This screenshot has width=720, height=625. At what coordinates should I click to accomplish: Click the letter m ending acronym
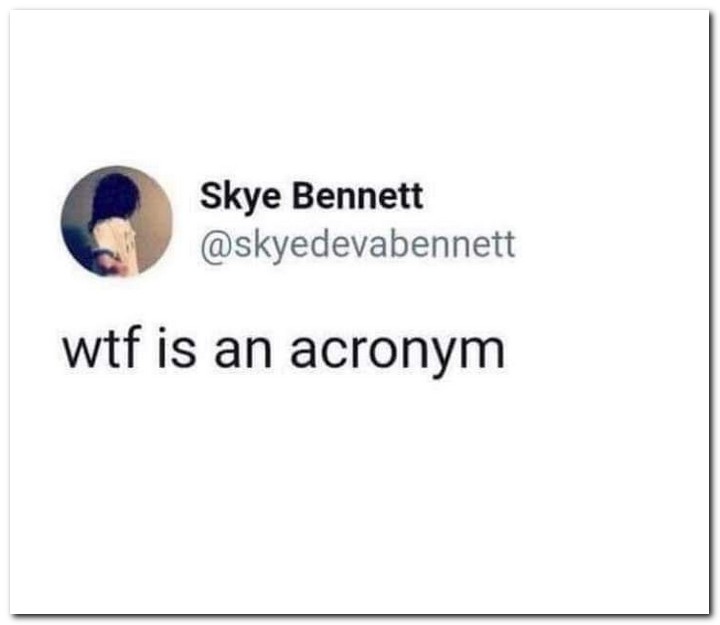click(x=486, y=352)
